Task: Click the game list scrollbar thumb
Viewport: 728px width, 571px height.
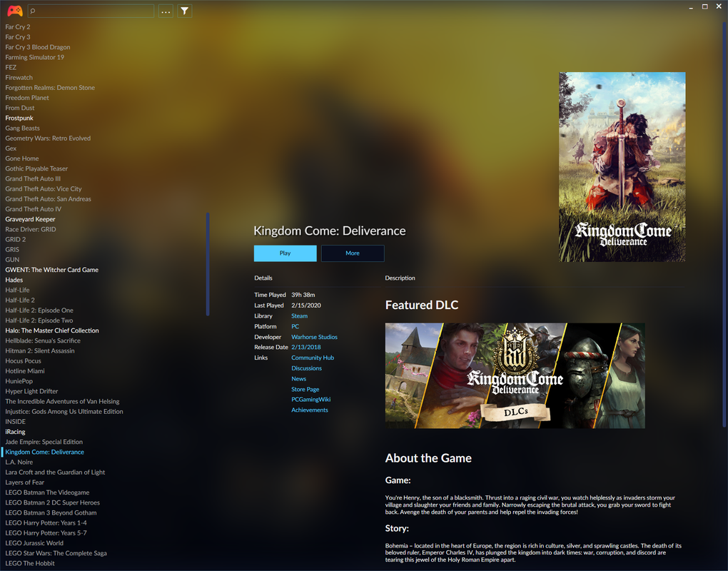Action: coord(208,264)
